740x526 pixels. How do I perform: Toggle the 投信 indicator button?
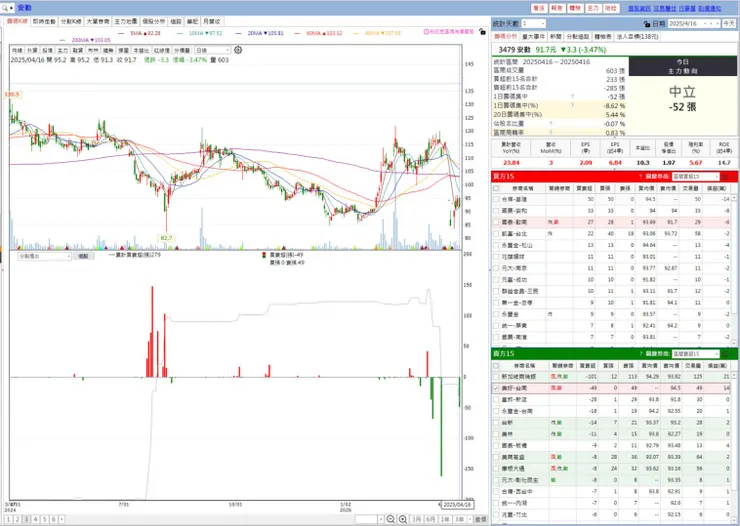click(x=47, y=50)
